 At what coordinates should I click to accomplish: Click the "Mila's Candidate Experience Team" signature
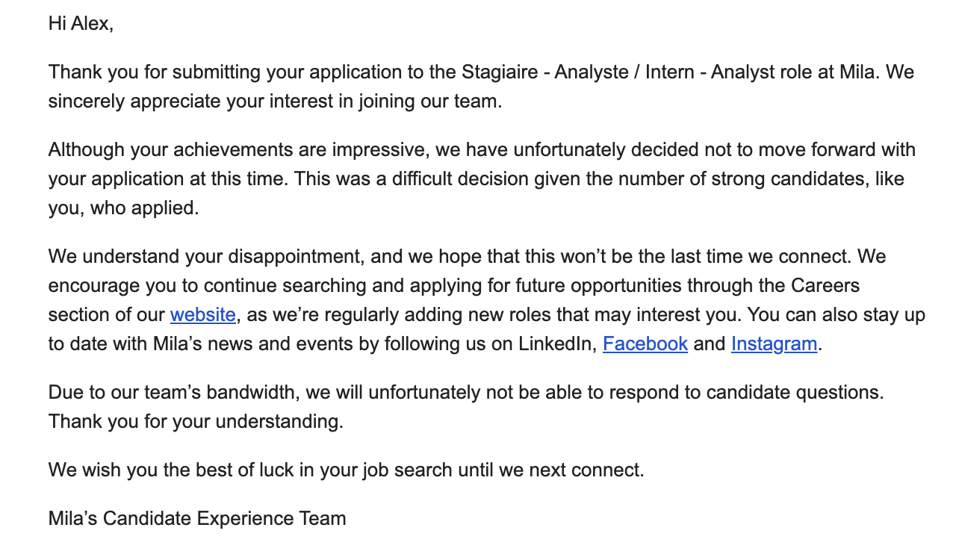(x=197, y=518)
